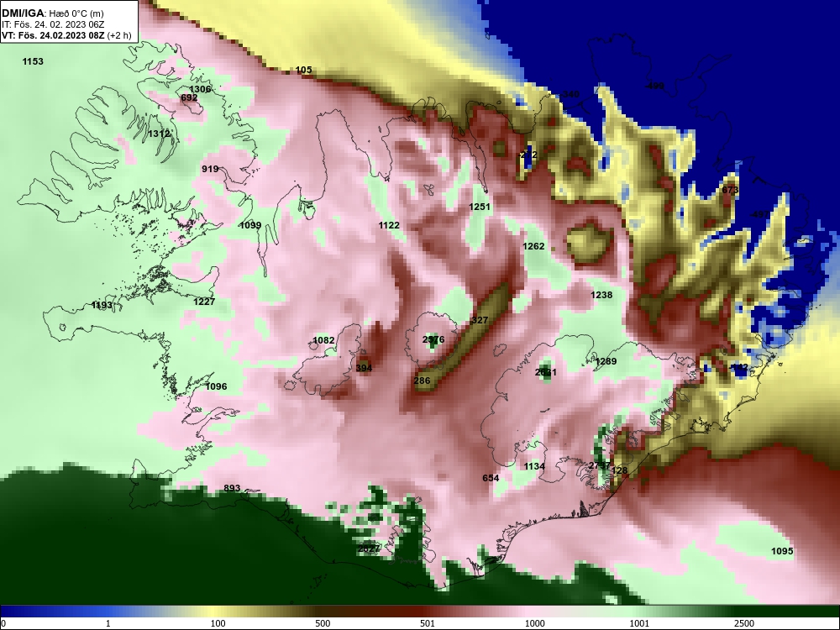Click the map value 1238
This screenshot has height=630, width=840.
(601, 295)
